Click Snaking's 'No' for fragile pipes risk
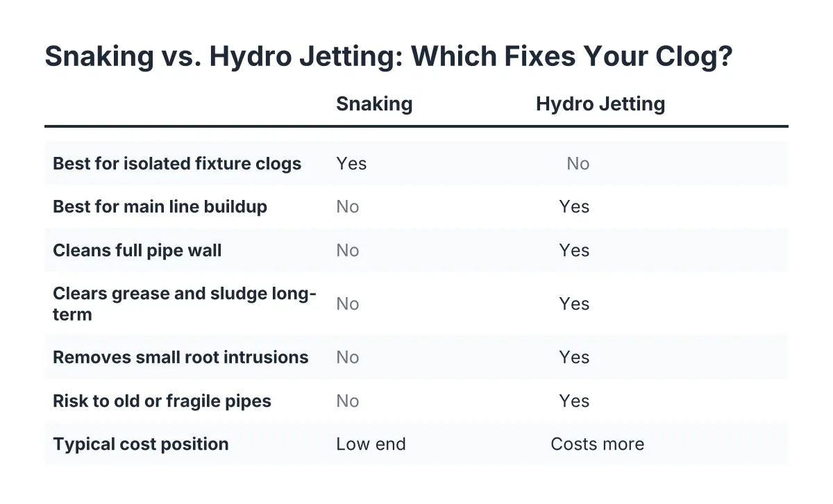This screenshot has height=504, width=833. pyautogui.click(x=348, y=401)
